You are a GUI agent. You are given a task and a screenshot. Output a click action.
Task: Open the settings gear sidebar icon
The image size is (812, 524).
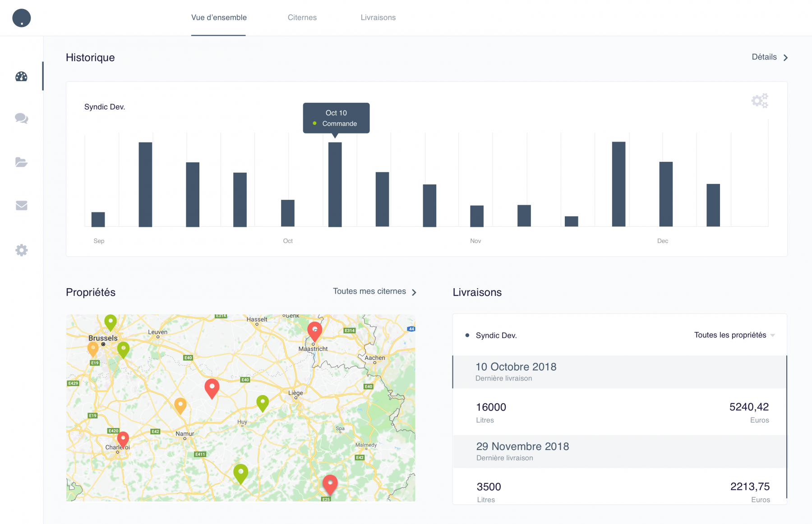point(21,250)
